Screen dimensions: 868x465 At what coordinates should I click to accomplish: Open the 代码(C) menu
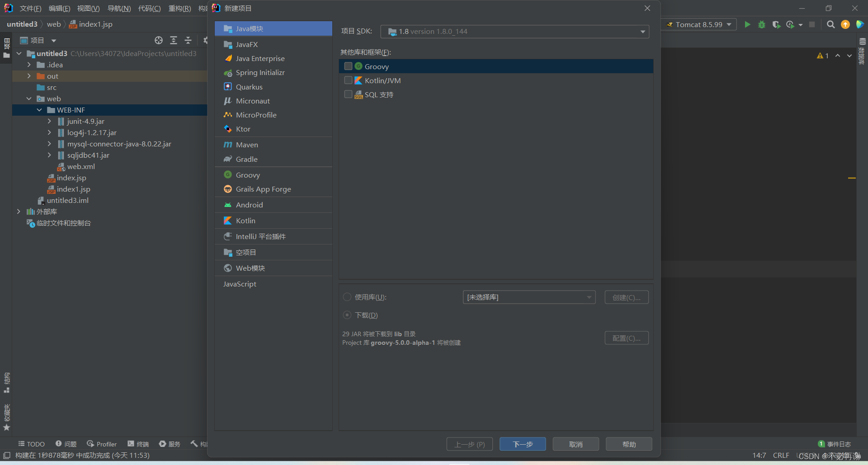point(149,8)
